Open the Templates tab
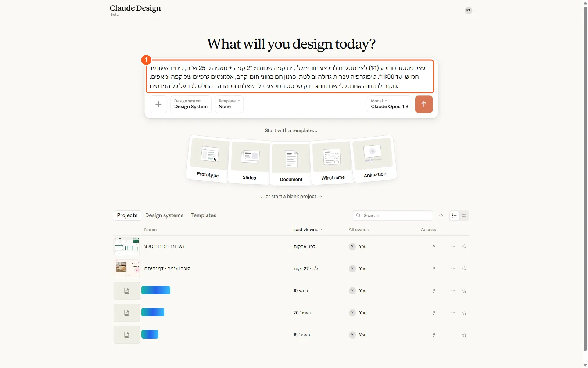 coord(204,215)
